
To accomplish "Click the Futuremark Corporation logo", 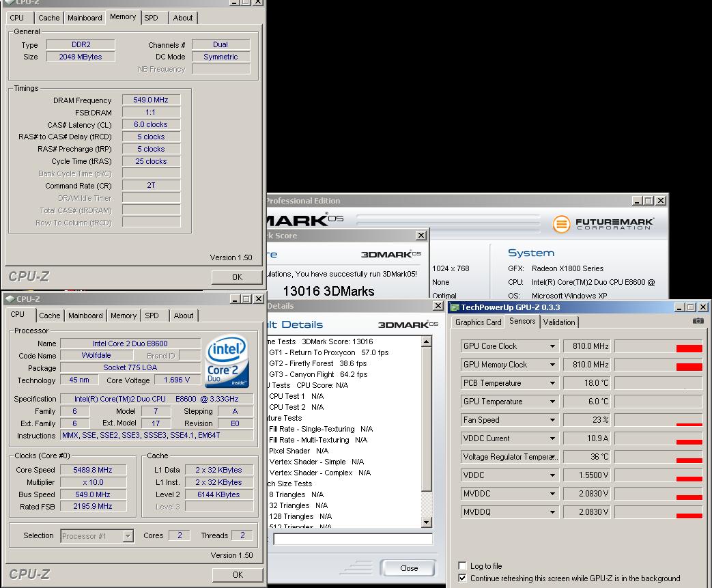I will click(603, 223).
